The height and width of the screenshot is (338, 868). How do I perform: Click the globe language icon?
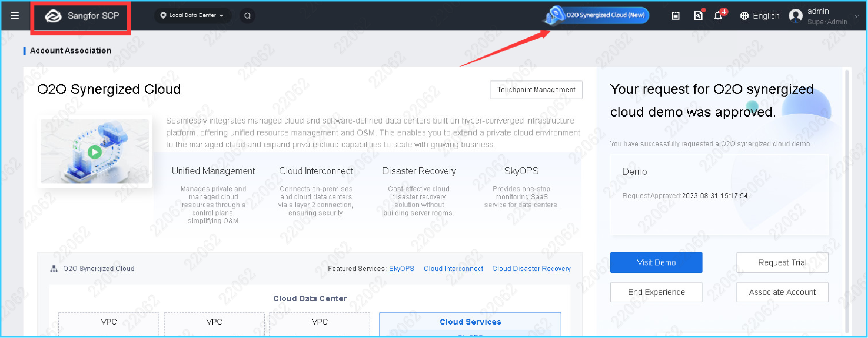click(x=744, y=16)
